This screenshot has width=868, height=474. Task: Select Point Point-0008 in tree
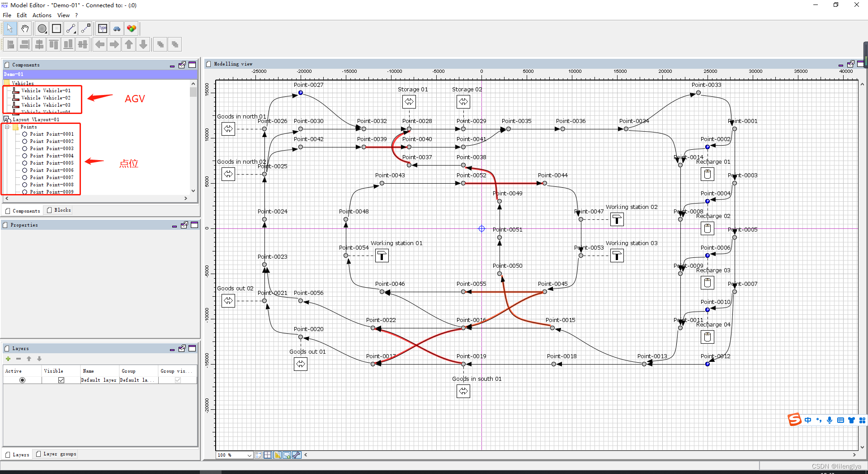(x=52, y=185)
